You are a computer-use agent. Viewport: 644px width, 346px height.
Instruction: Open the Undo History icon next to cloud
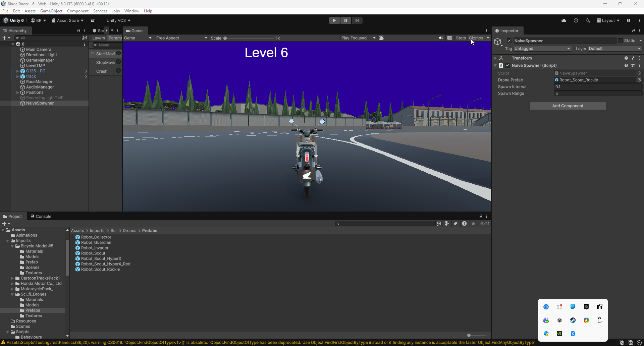(576, 20)
